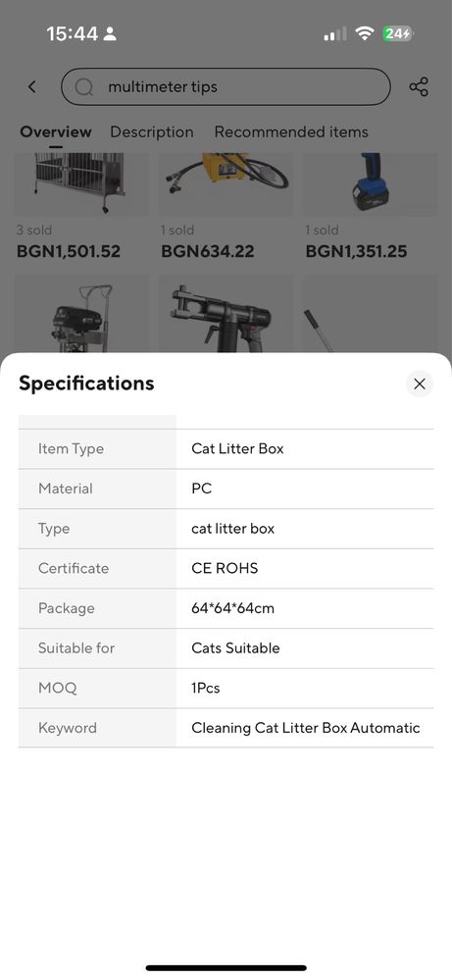Tap the Package '64*64*64cm' row
This screenshot has width=452, height=980.
(x=226, y=608)
